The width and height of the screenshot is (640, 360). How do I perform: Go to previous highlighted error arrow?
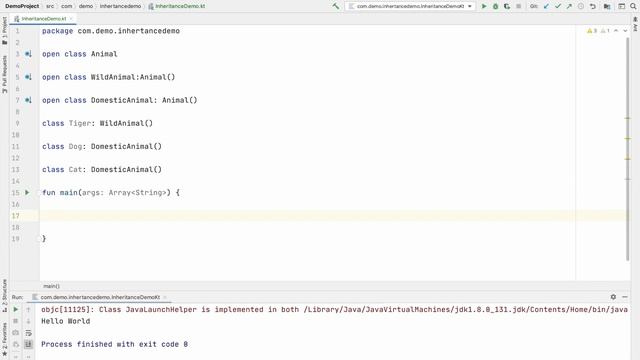616,31
